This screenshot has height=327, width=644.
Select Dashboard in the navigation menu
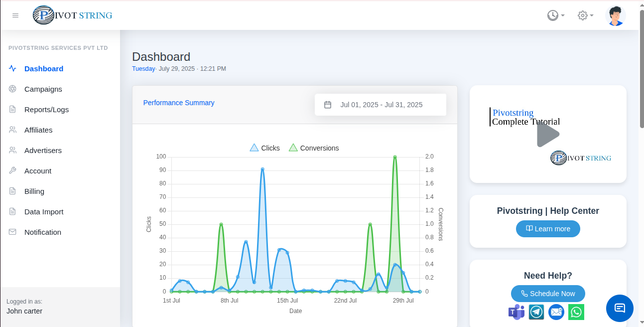pyautogui.click(x=44, y=69)
